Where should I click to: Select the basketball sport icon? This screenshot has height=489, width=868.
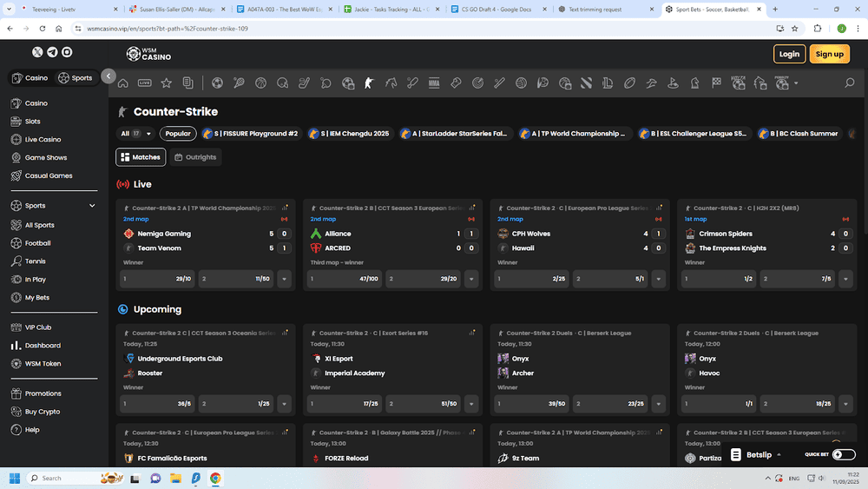click(x=260, y=83)
